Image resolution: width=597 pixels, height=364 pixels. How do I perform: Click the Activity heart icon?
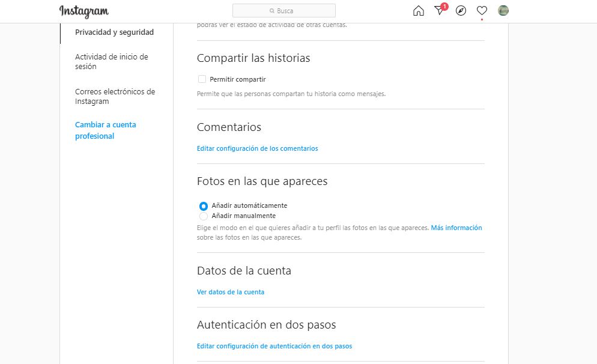point(481,11)
